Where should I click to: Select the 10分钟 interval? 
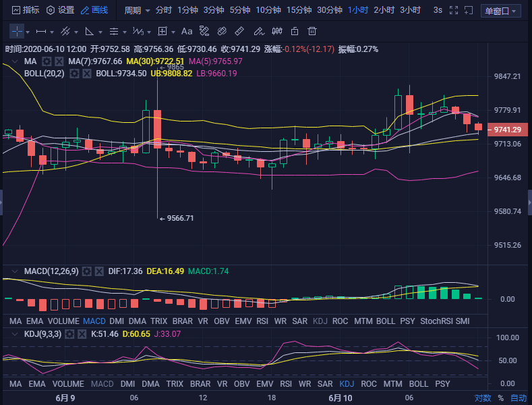coord(268,10)
